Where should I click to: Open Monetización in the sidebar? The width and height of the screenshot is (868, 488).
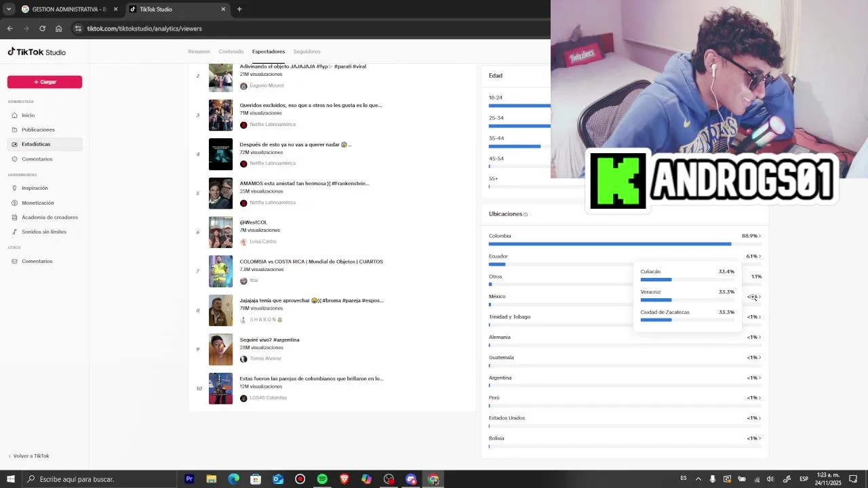[44, 203]
